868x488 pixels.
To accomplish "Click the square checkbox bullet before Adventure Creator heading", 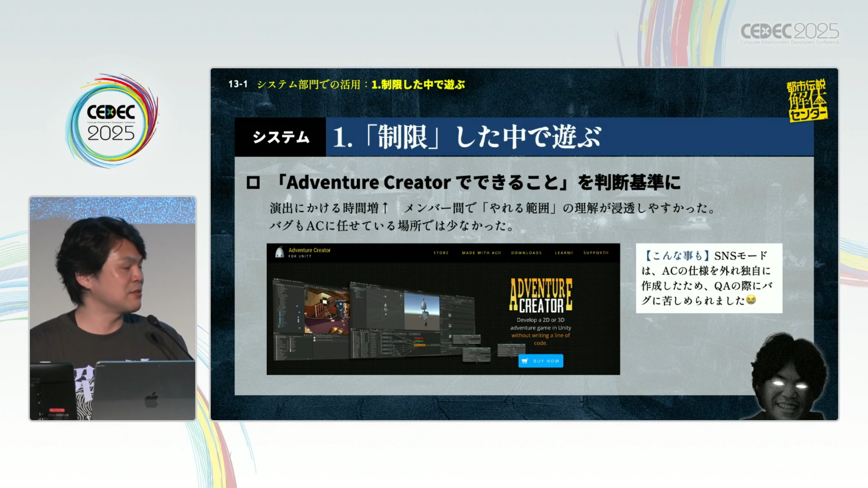I will tap(253, 183).
